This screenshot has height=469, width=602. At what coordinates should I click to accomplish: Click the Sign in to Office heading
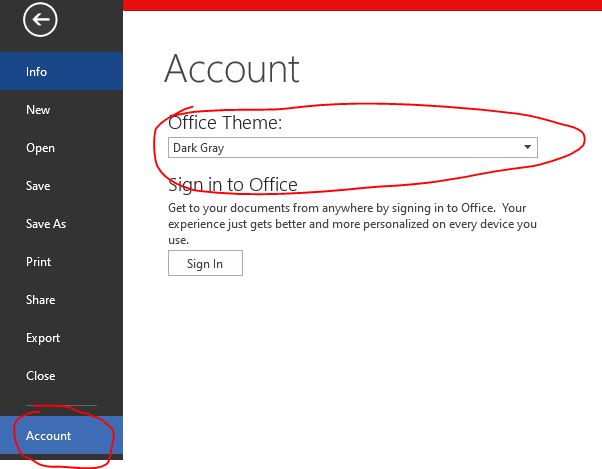pyautogui.click(x=233, y=184)
